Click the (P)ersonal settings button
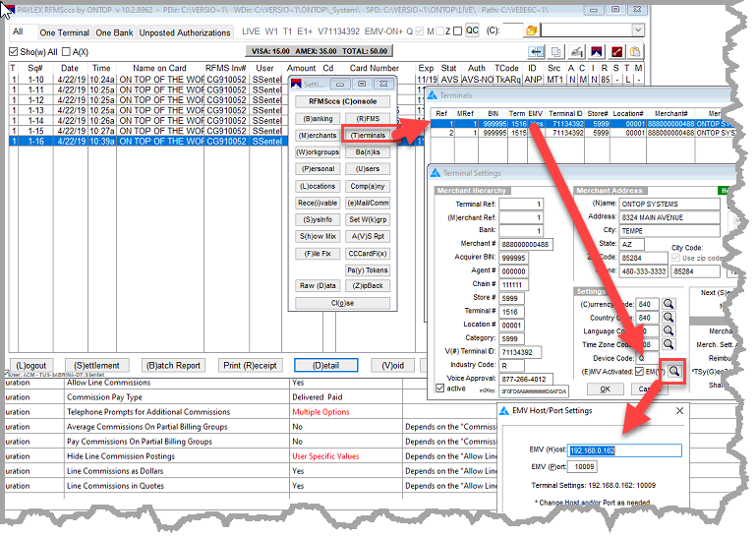The width and height of the screenshot is (756, 538). pyautogui.click(x=318, y=169)
